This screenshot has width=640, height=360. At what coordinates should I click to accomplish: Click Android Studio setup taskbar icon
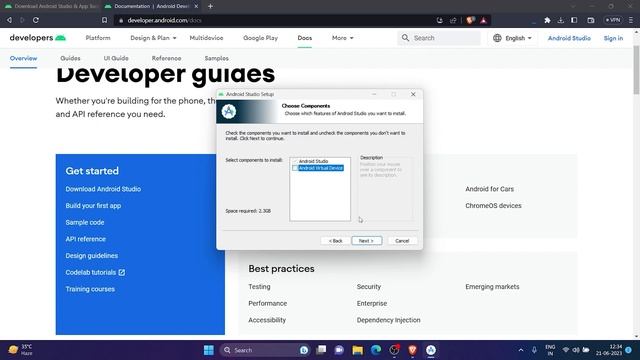[431, 350]
